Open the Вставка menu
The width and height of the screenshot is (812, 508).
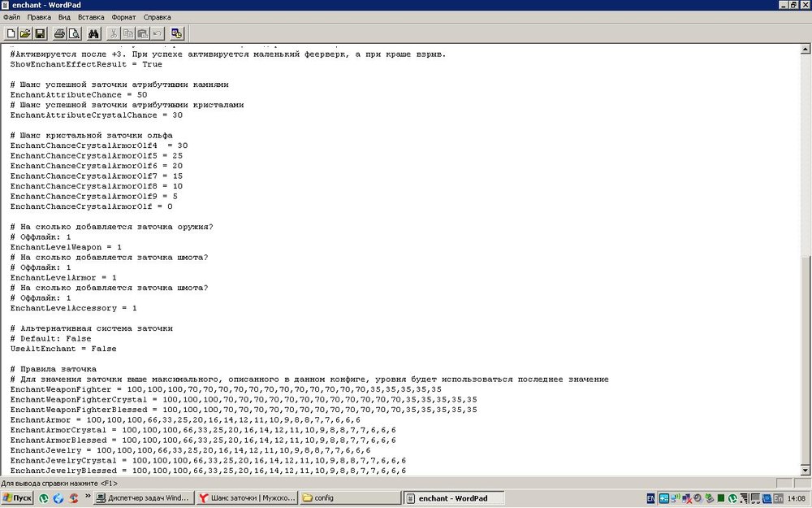pyautogui.click(x=91, y=16)
